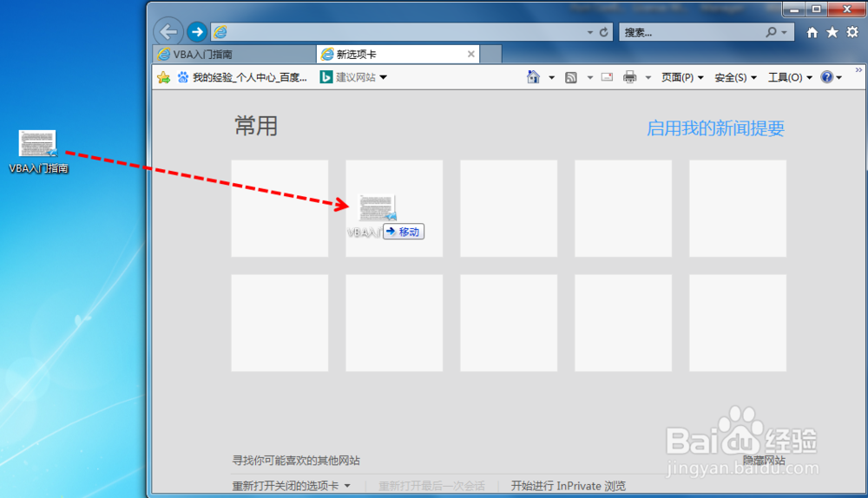Click the 启用我的新闻提要 link
Screen dimensions: 868x498
coord(715,128)
